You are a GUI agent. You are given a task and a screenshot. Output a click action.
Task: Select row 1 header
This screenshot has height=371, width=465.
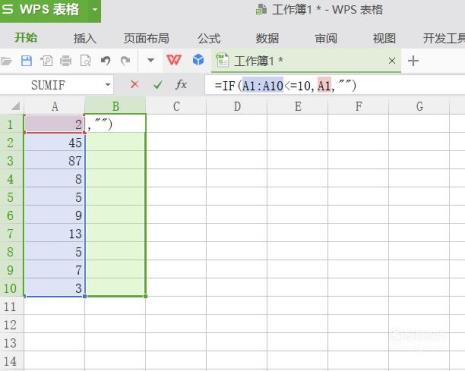pos(11,124)
